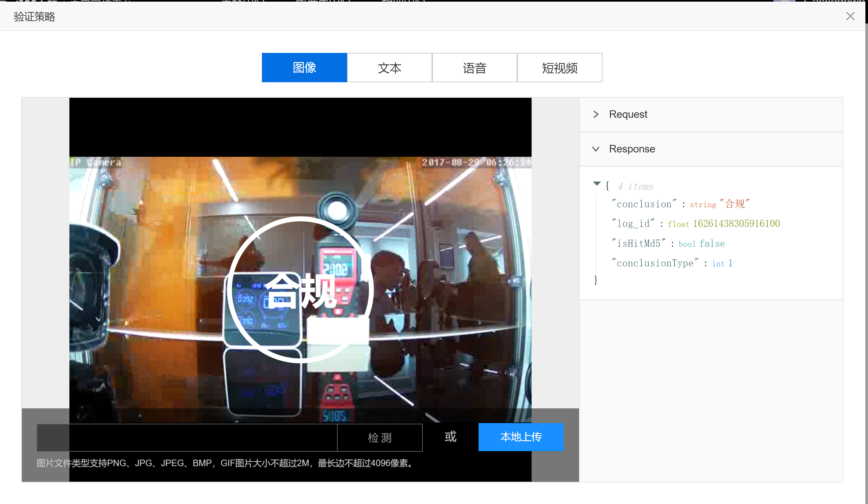This screenshot has height=504, width=868.
Task: Select the 语音 tab
Action: tap(474, 68)
